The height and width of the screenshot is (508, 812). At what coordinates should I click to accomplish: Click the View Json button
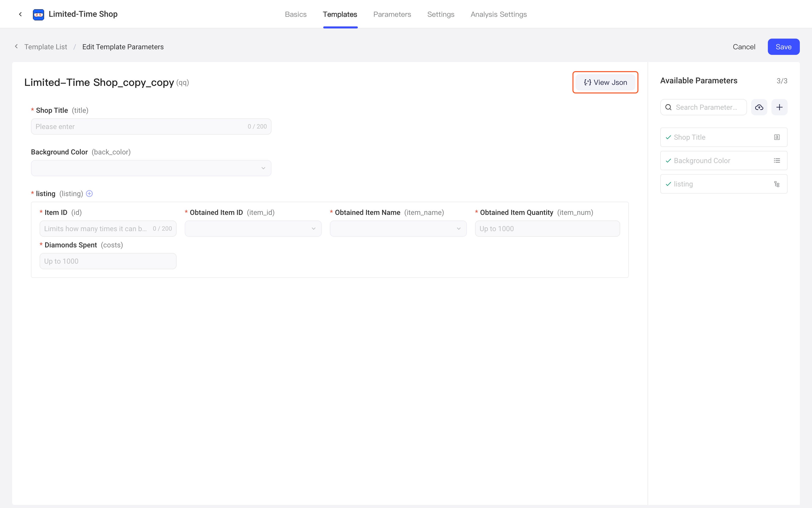tap(605, 82)
